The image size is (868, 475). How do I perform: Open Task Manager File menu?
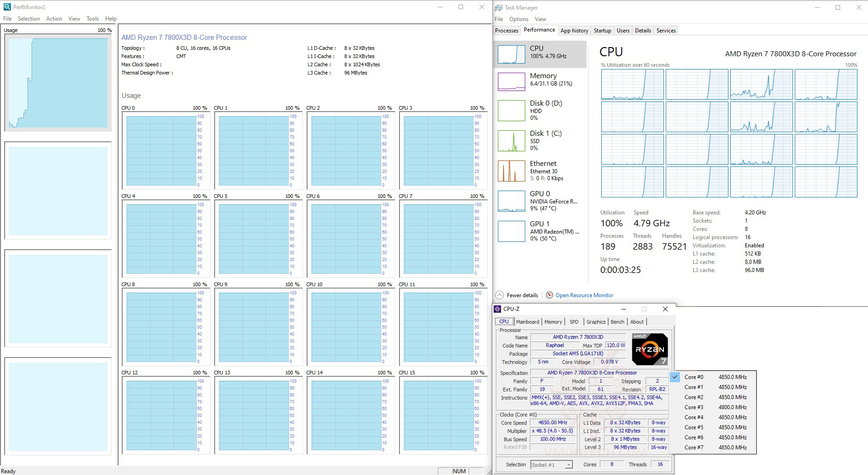point(499,19)
